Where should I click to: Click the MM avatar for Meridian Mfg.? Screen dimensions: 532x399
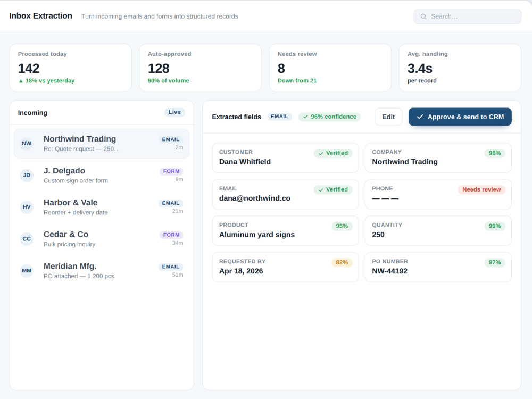point(27,271)
